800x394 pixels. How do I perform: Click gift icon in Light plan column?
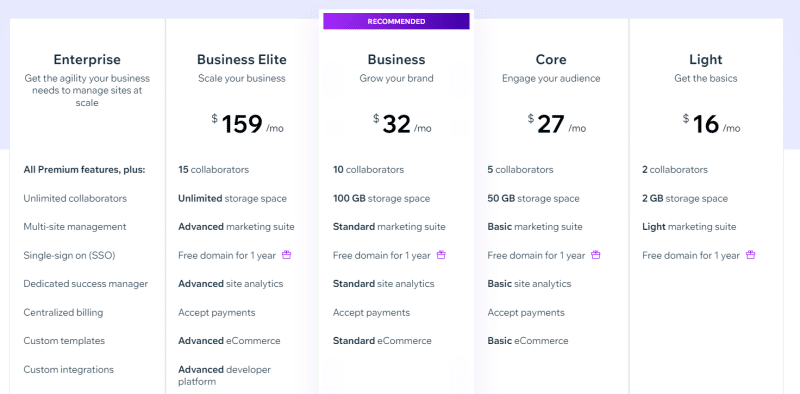coord(751,255)
